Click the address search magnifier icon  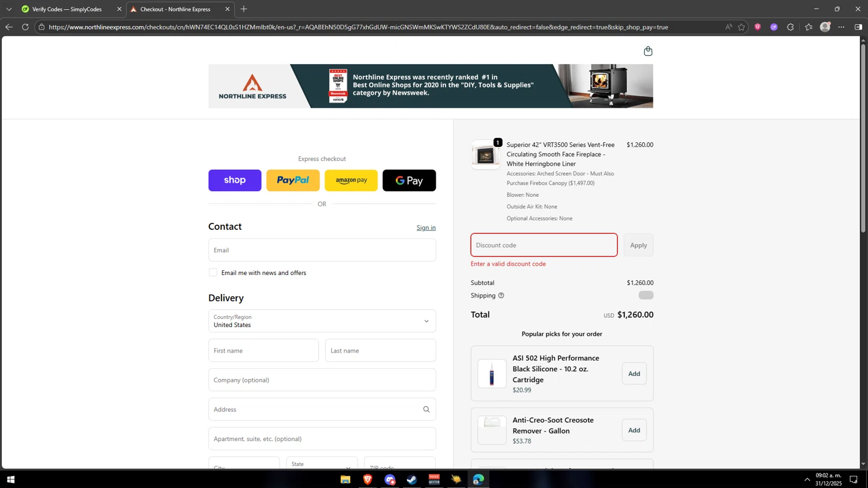point(426,409)
